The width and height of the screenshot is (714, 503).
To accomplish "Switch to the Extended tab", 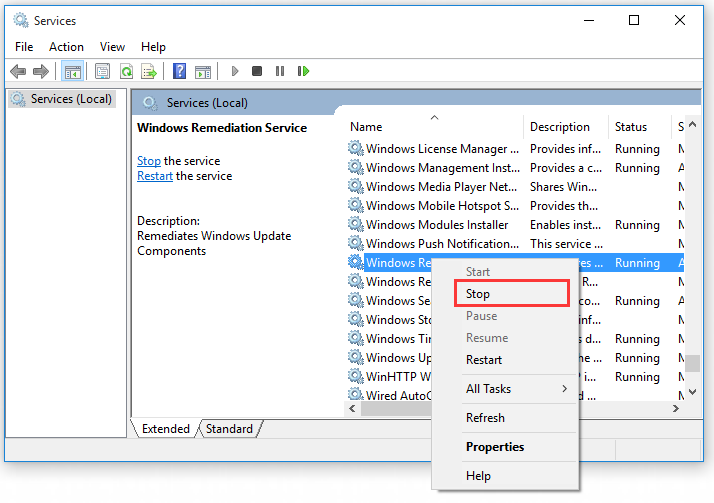I will point(166,429).
